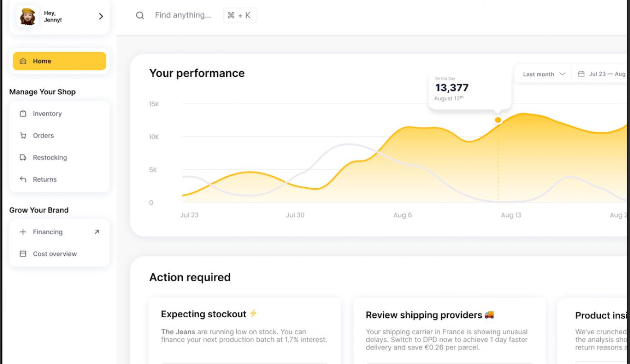Open the Expecting stockout card
Image resolution: width=630 pixels, height=364 pixels.
(245, 330)
